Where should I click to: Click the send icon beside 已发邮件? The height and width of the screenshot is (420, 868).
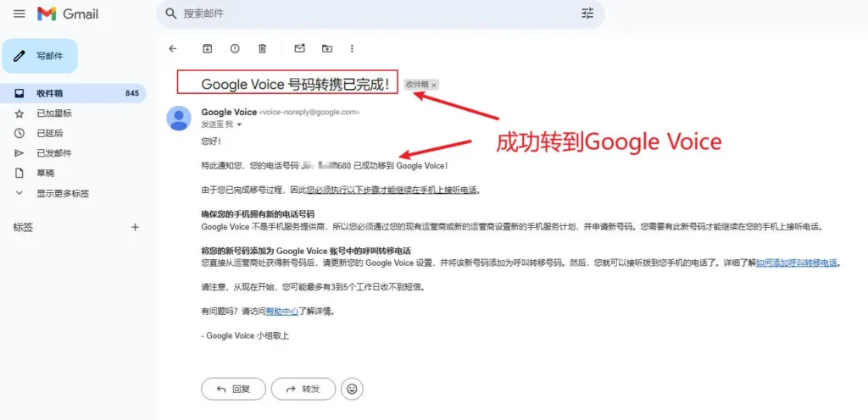19,153
